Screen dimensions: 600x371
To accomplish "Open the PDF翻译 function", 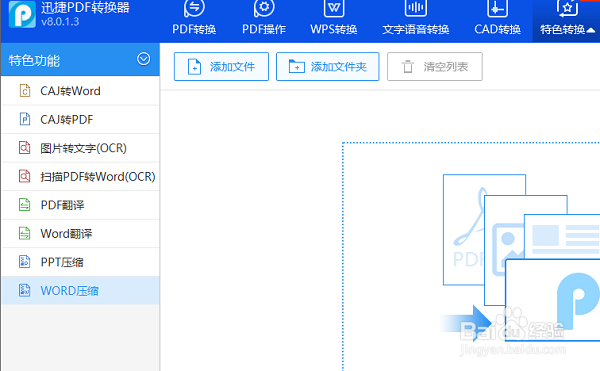I will pos(80,205).
